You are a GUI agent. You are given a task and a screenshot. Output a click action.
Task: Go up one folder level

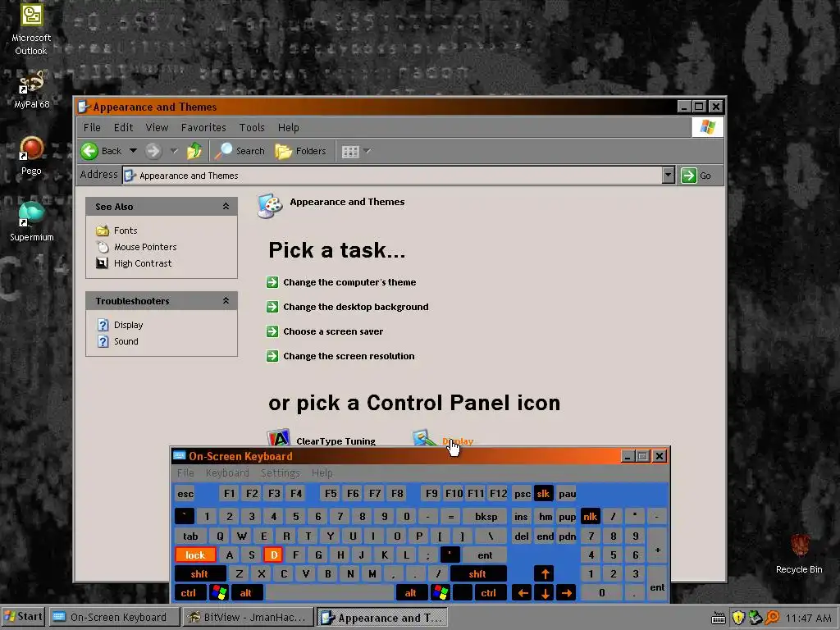tap(194, 151)
